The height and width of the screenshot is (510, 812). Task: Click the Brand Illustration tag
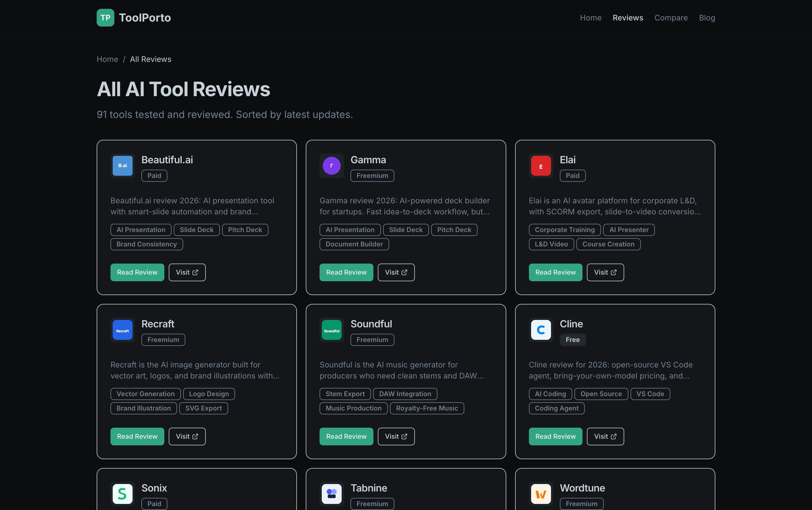click(144, 408)
